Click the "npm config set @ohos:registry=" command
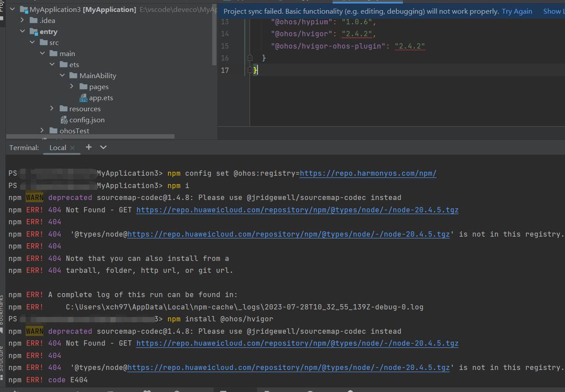Screen dimensions: 565x392 point(234,173)
